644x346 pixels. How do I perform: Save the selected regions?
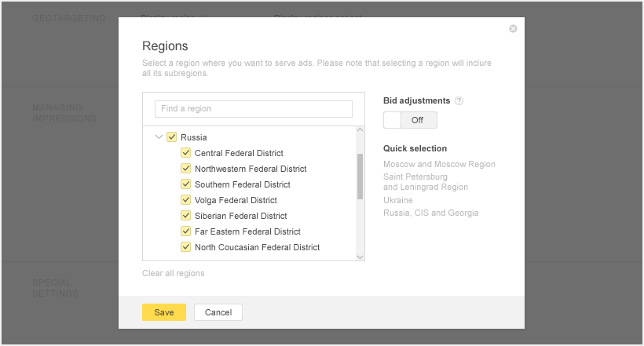[163, 312]
